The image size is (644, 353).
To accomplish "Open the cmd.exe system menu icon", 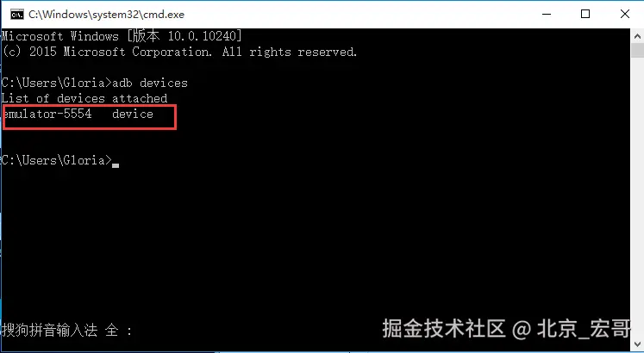I will pyautogui.click(x=17, y=15).
